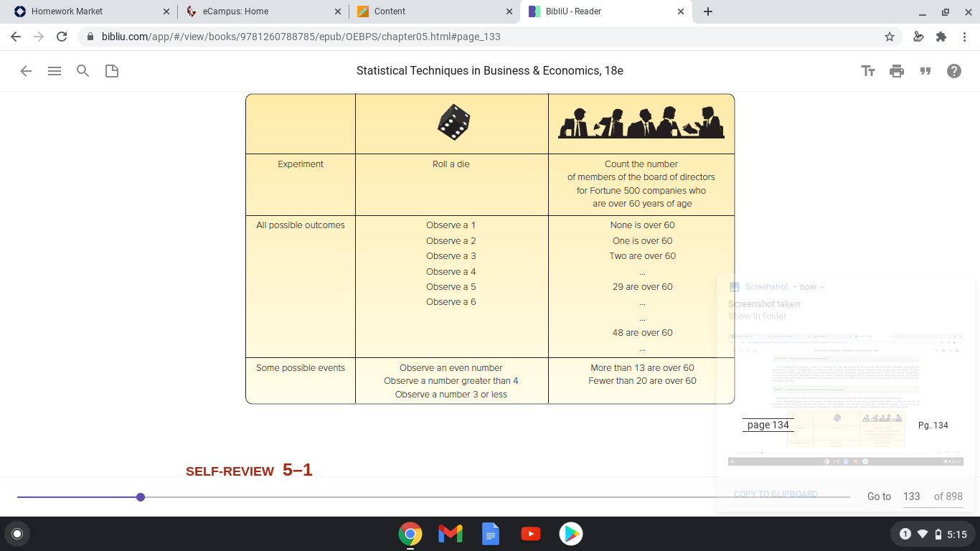Select the BibliU - Reader tab
The width and height of the screenshot is (980, 551).
pos(607,11)
